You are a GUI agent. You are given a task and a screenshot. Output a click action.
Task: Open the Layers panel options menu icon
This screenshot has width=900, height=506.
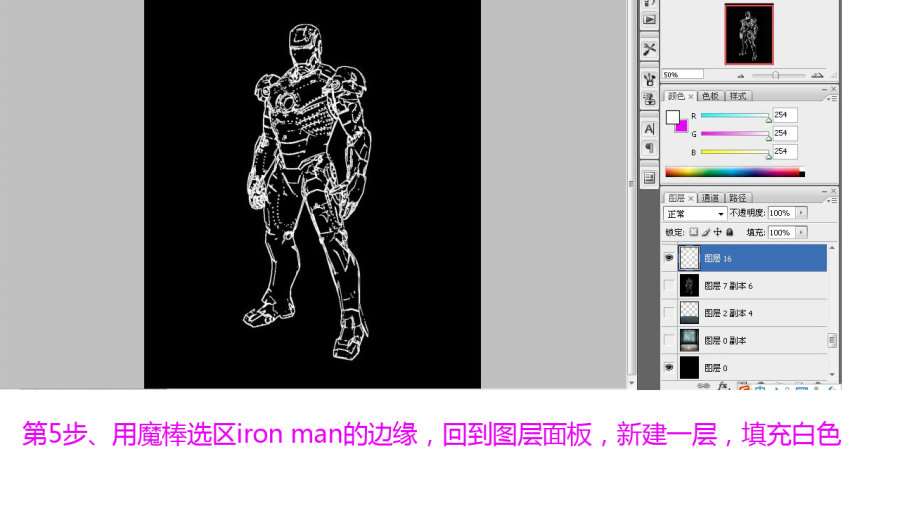tap(832, 200)
